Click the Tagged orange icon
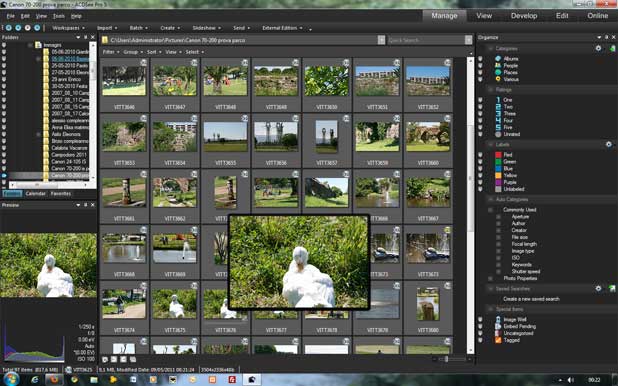This screenshot has height=386, width=618. pyautogui.click(x=498, y=340)
